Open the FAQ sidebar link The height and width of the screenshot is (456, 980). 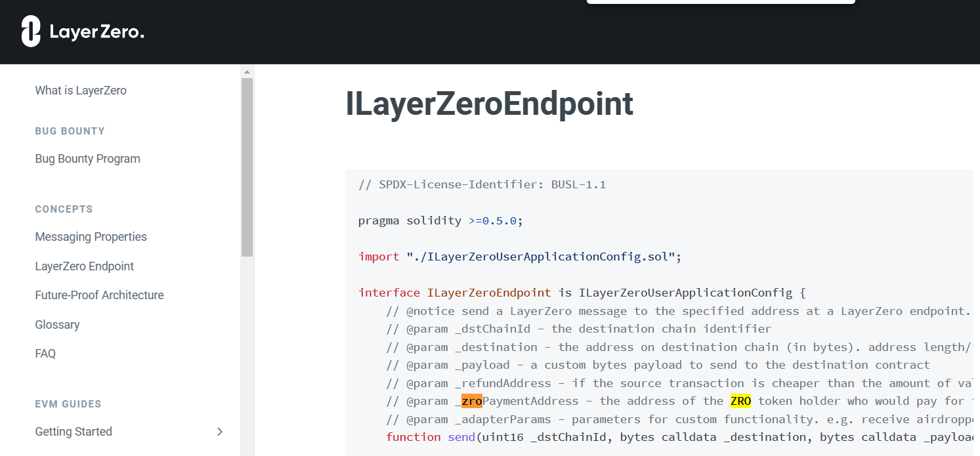45,354
